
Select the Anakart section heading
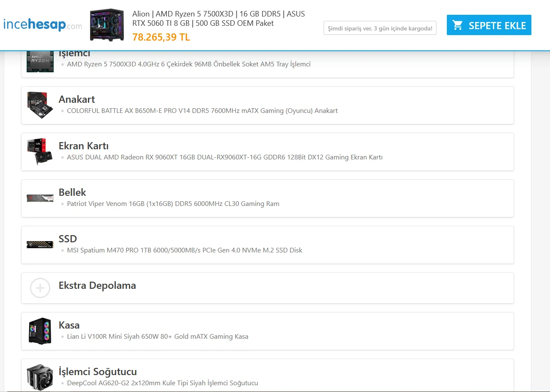click(x=77, y=99)
